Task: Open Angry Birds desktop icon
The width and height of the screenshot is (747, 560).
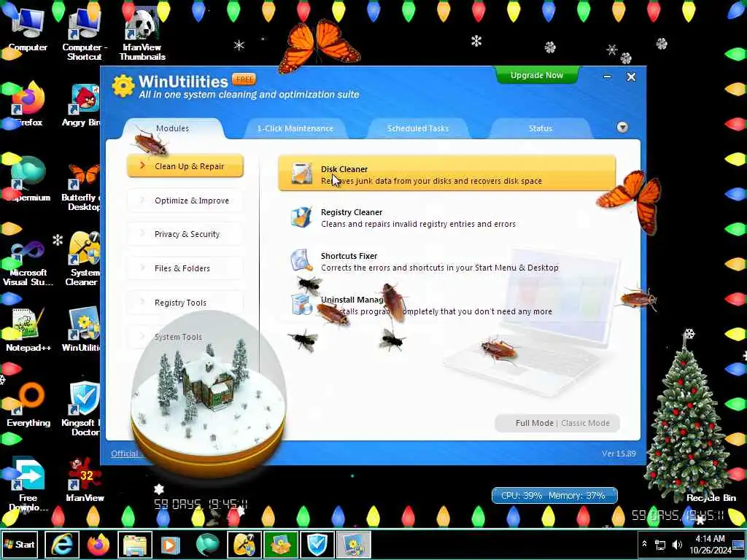Action: pyautogui.click(x=82, y=105)
